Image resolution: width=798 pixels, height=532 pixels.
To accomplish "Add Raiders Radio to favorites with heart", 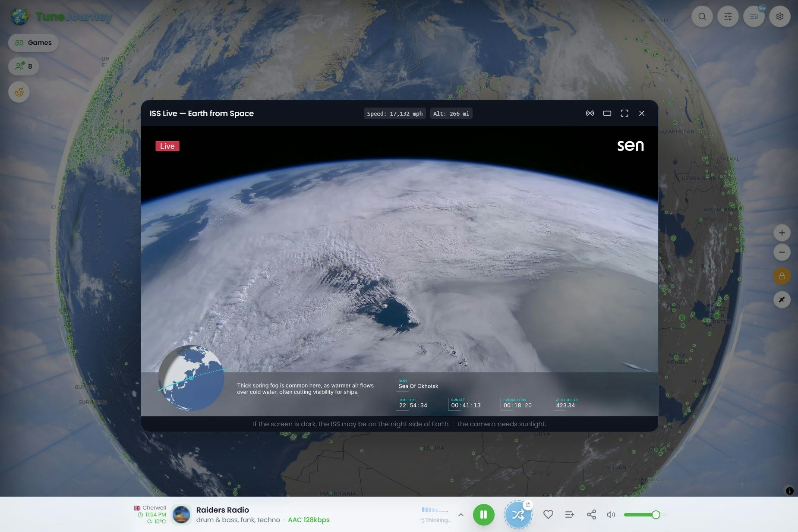I will [x=548, y=515].
